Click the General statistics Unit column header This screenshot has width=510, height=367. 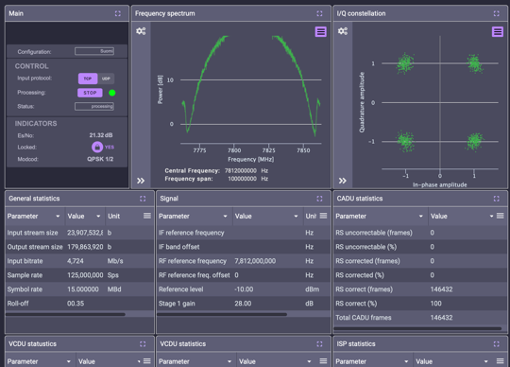114,216
